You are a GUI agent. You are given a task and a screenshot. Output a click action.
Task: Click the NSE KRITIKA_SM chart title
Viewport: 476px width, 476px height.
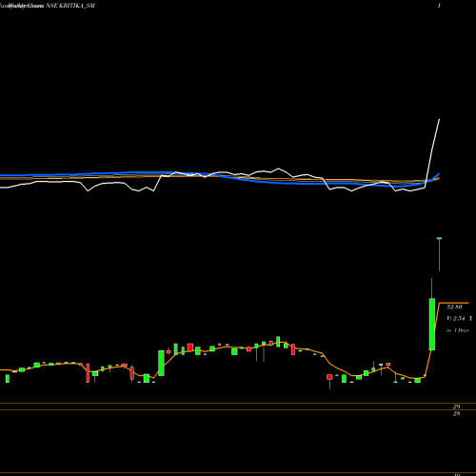70,6
